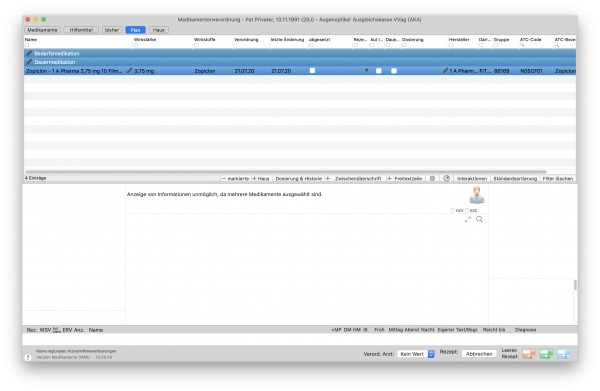Click the Reicht bis column label

[494, 329]
